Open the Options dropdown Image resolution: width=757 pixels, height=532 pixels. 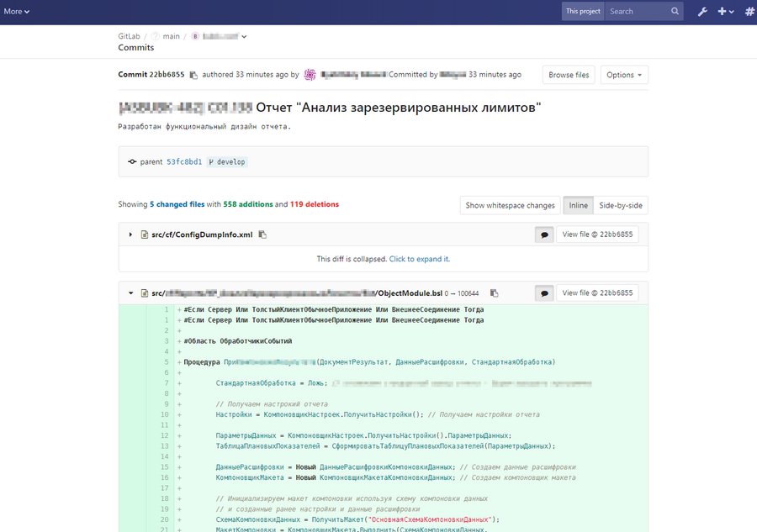click(623, 75)
